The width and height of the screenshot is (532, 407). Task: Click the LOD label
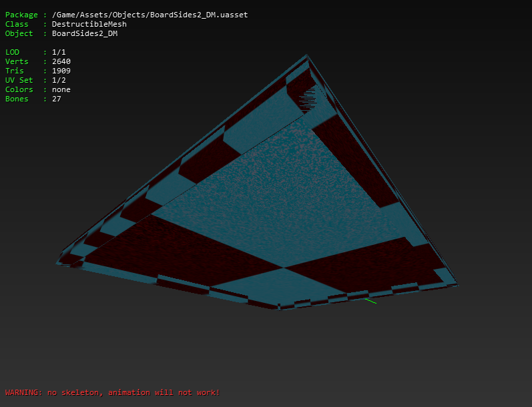(12, 52)
